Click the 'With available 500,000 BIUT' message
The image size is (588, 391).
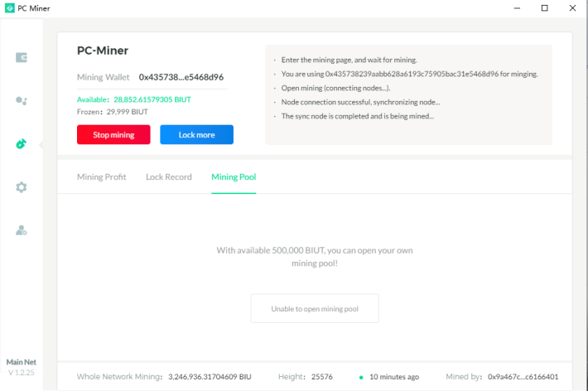[315, 257]
